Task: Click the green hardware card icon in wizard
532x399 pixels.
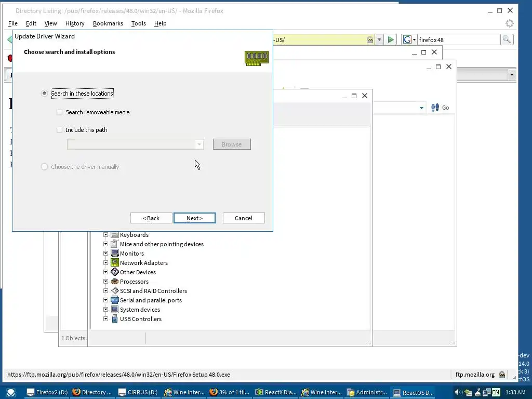Action: [257, 58]
